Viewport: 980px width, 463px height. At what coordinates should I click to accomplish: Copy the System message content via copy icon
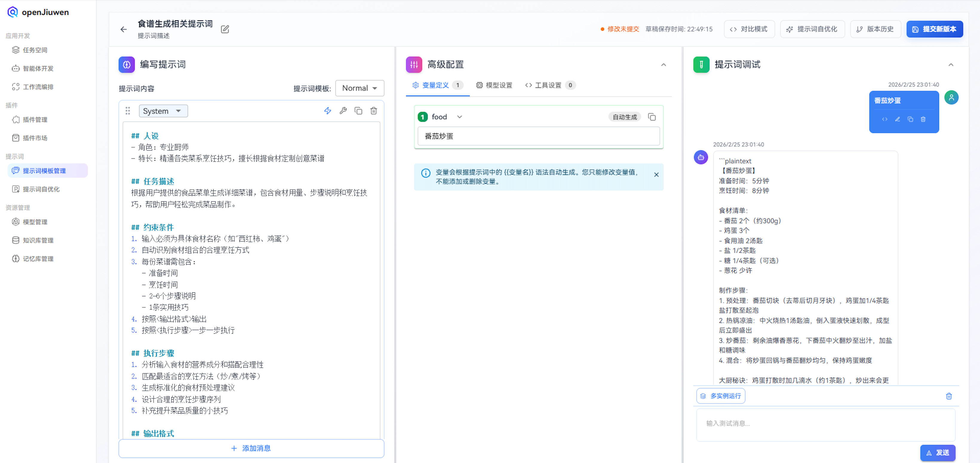coord(358,111)
